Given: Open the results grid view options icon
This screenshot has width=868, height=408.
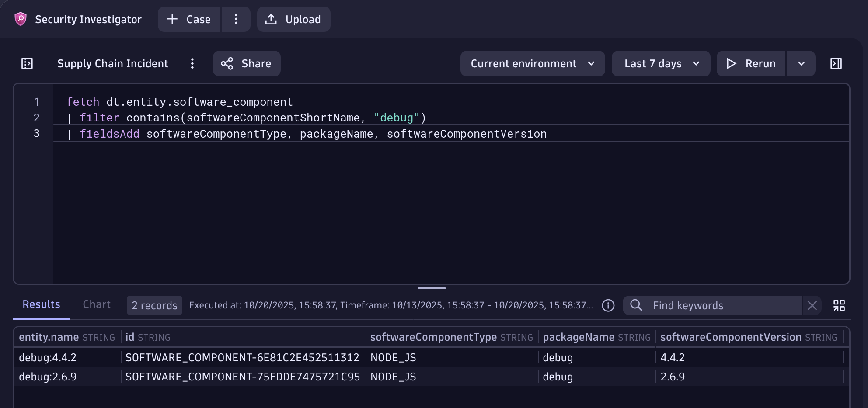Looking at the screenshot, I should (x=839, y=305).
